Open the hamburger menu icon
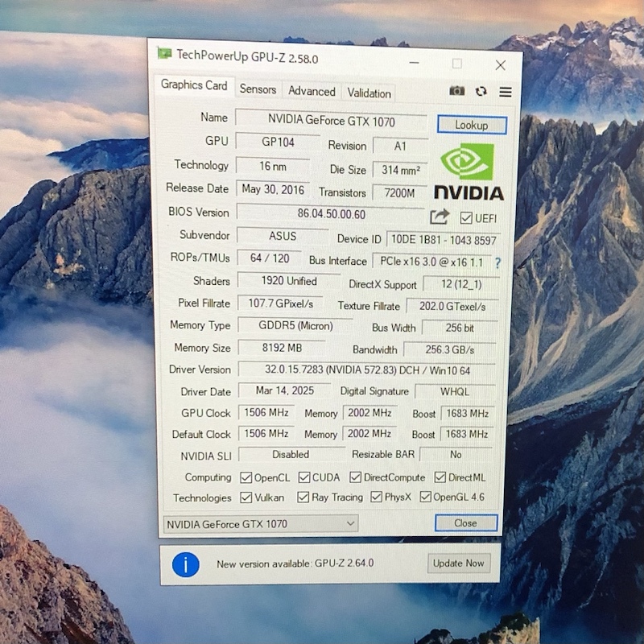The width and height of the screenshot is (644, 644). click(506, 92)
